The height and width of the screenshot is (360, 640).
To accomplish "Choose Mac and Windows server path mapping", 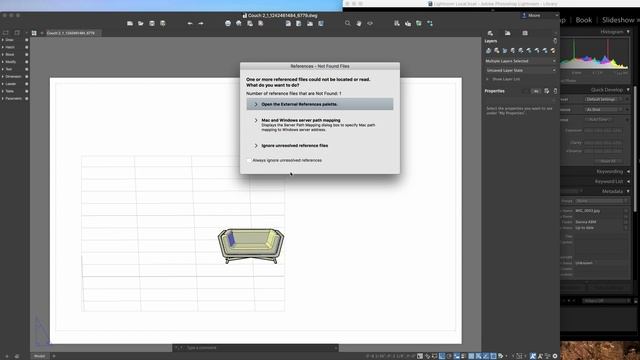I will pyautogui.click(x=320, y=124).
